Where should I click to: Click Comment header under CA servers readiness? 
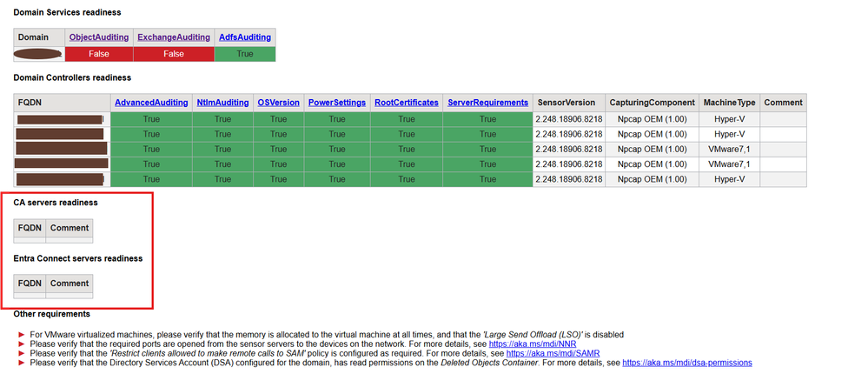tap(70, 228)
